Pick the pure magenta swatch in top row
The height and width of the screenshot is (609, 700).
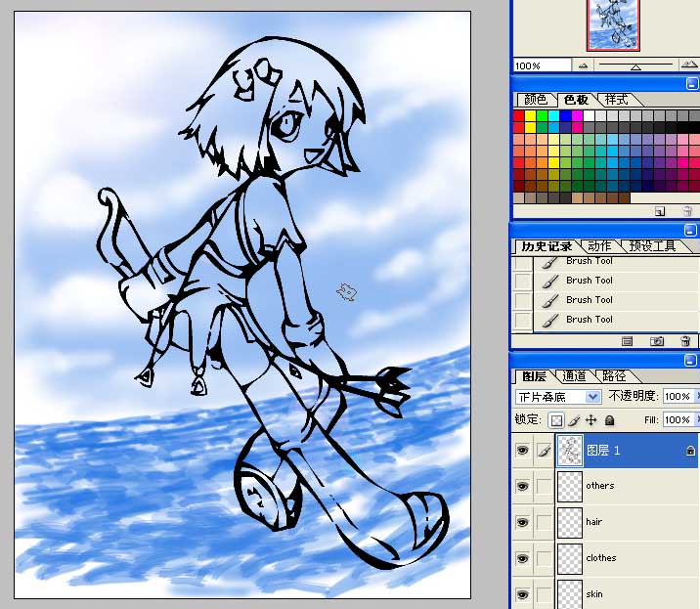[x=577, y=116]
